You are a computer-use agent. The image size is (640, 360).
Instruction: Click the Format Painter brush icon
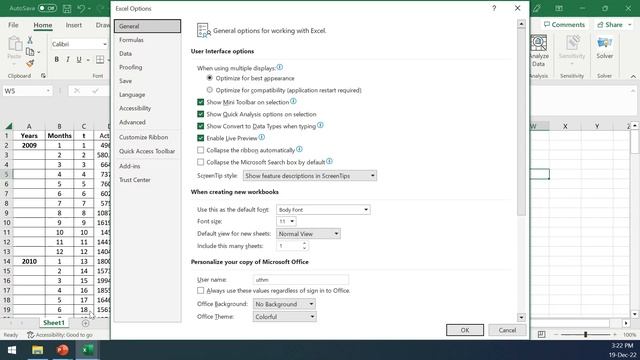[x=30, y=63]
